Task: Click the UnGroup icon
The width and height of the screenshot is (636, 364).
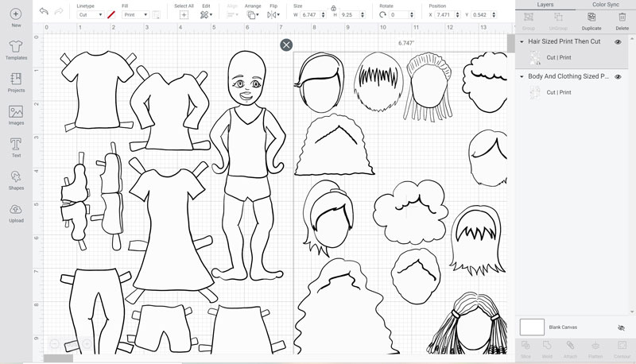Action: click(x=558, y=17)
